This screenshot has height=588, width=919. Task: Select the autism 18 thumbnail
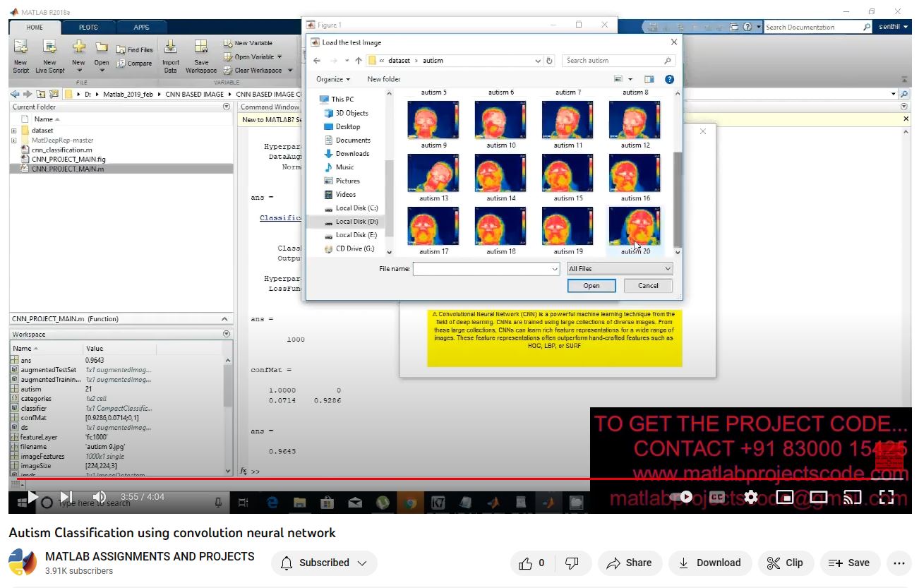[500, 226]
